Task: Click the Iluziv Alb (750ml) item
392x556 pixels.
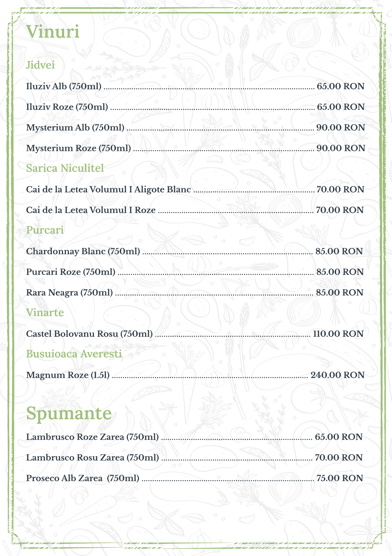Action: 64,86
